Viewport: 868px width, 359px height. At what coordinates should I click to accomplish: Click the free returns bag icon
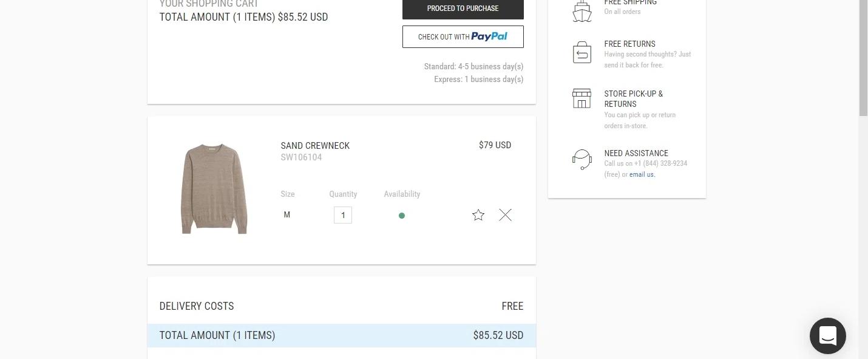[581, 53]
